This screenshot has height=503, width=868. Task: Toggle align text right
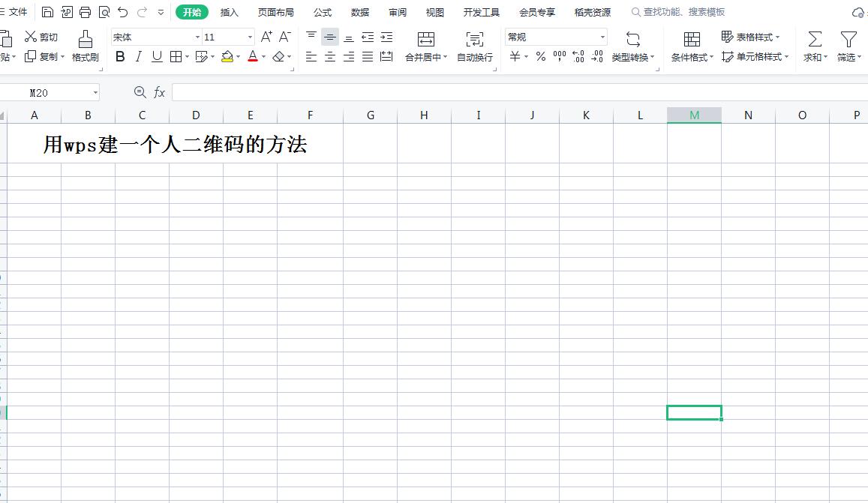(349, 56)
